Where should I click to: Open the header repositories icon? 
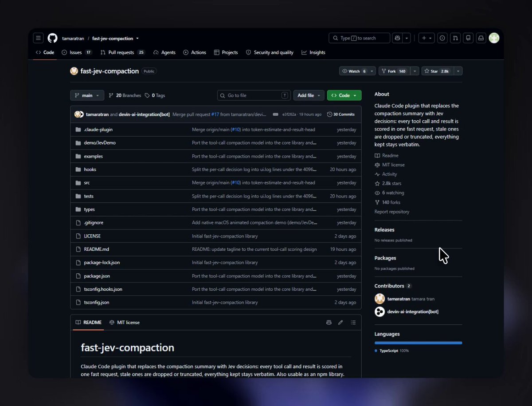click(468, 38)
